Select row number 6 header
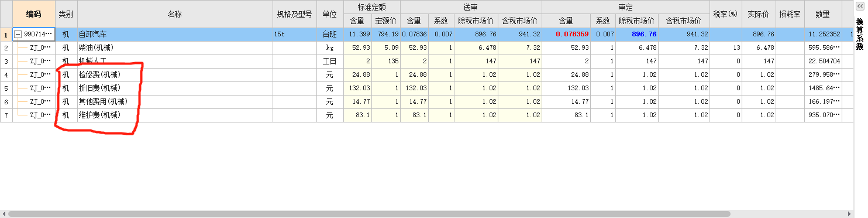 click(x=6, y=101)
